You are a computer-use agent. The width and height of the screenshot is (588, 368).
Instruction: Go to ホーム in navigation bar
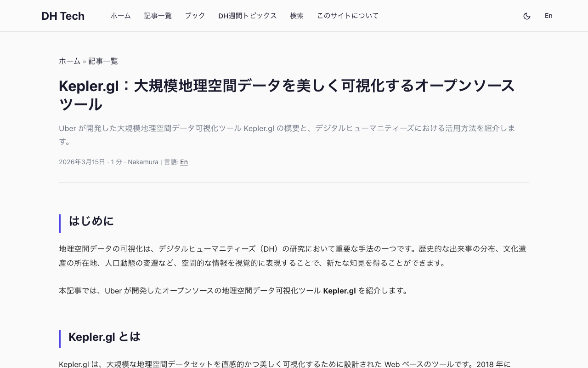120,16
